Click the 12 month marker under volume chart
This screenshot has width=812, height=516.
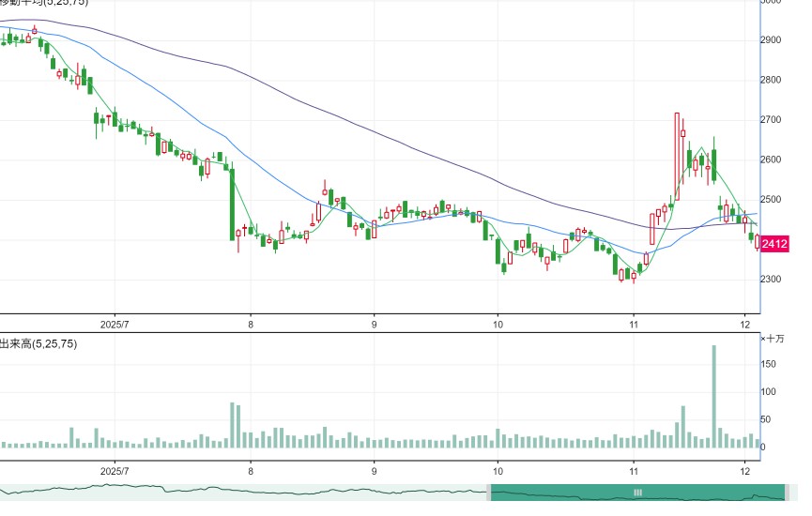(744, 472)
